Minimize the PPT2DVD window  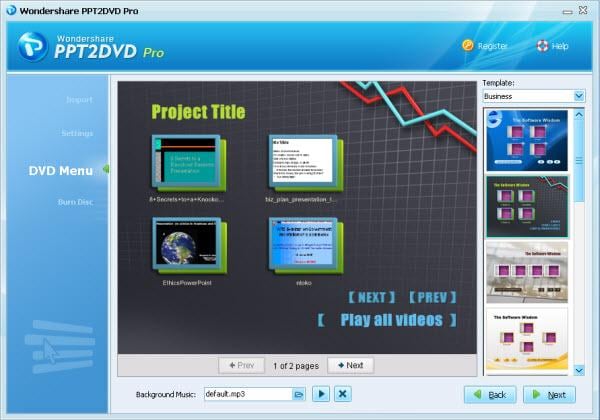pos(567,11)
